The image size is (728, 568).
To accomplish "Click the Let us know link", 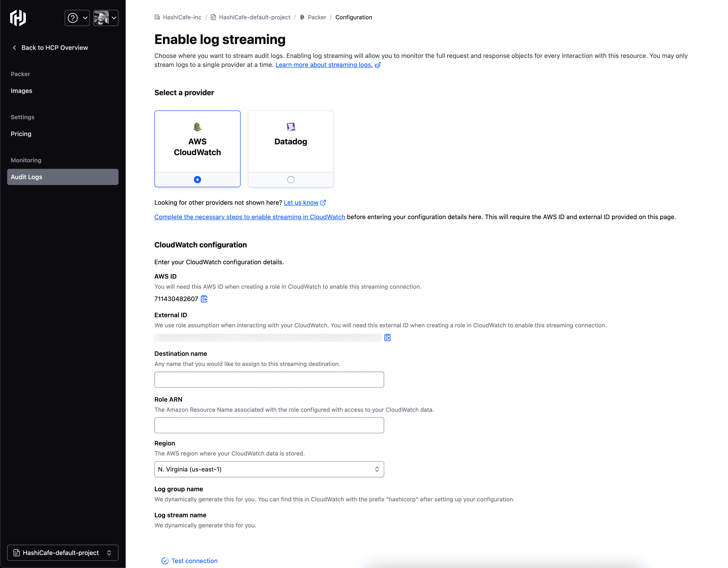I will click(301, 203).
